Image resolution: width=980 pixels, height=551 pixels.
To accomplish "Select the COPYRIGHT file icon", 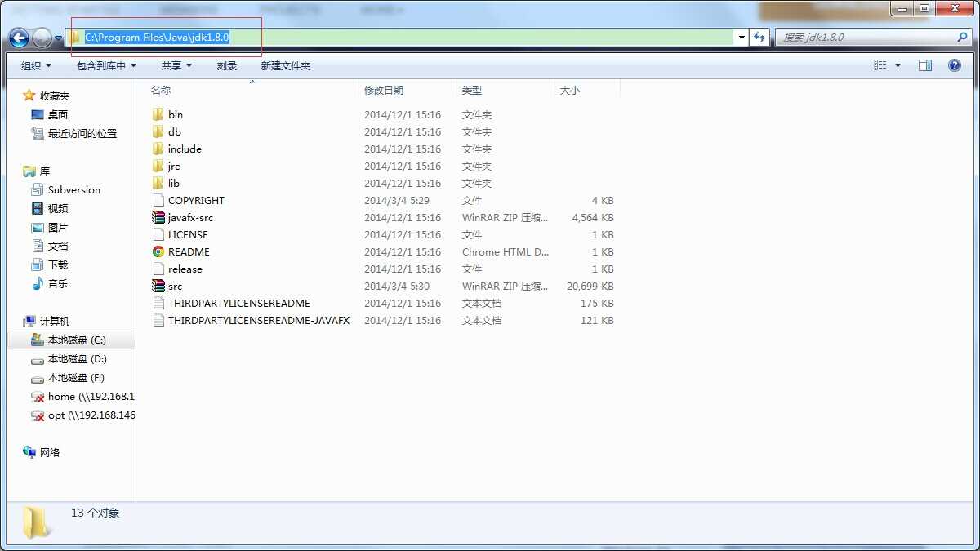I will (158, 200).
